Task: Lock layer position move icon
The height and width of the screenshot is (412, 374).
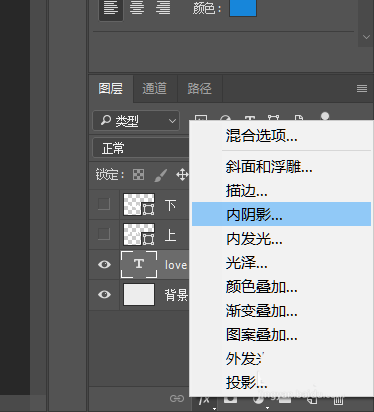Action: click(182, 175)
